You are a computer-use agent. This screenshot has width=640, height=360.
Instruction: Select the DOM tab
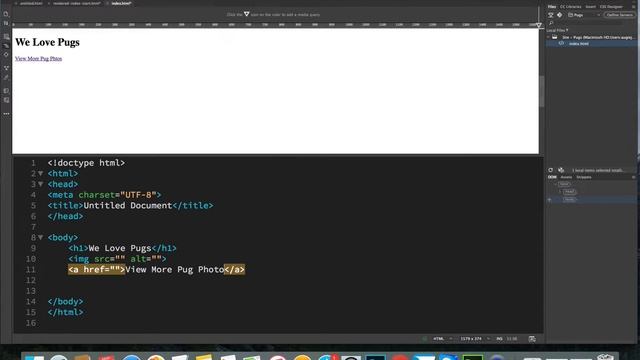(x=552, y=177)
